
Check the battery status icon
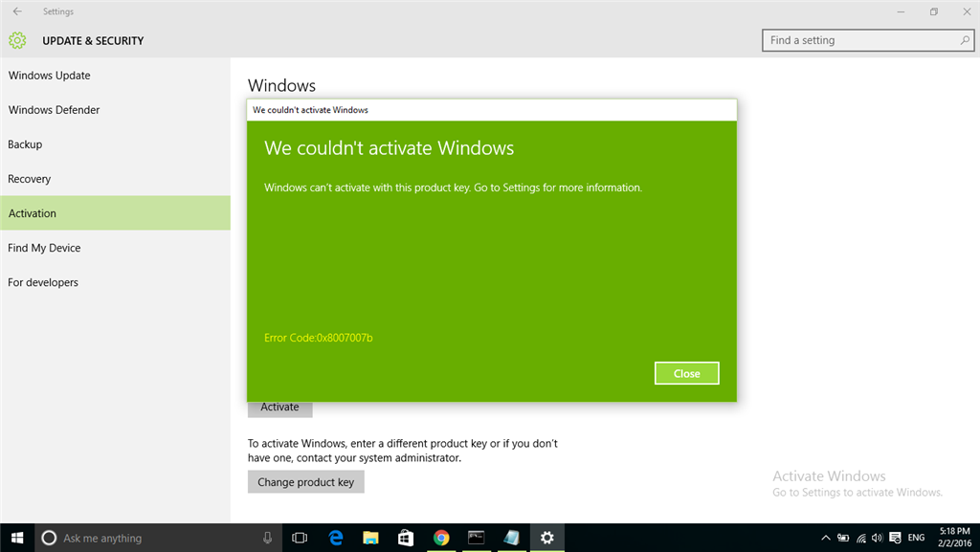pos(843,538)
